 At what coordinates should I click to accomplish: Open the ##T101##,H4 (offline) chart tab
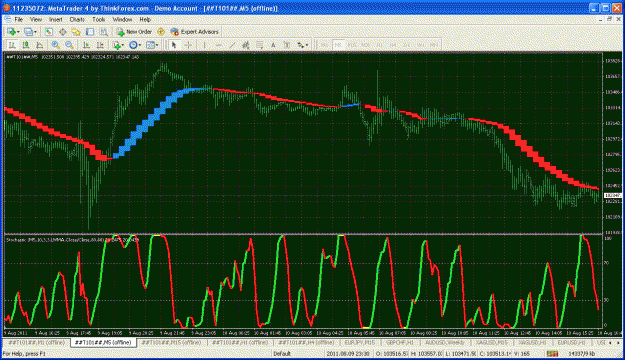point(306,342)
